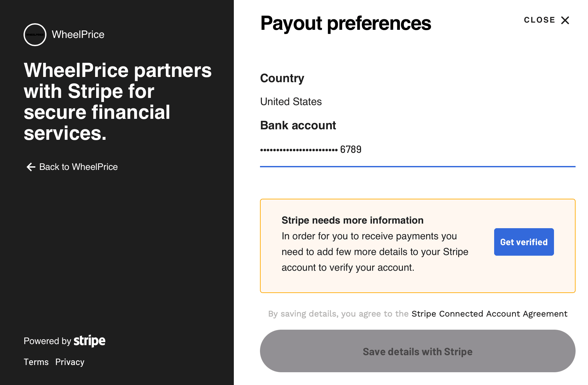Click the CLOSE label in the corner
588x385 pixels.
[539, 20]
